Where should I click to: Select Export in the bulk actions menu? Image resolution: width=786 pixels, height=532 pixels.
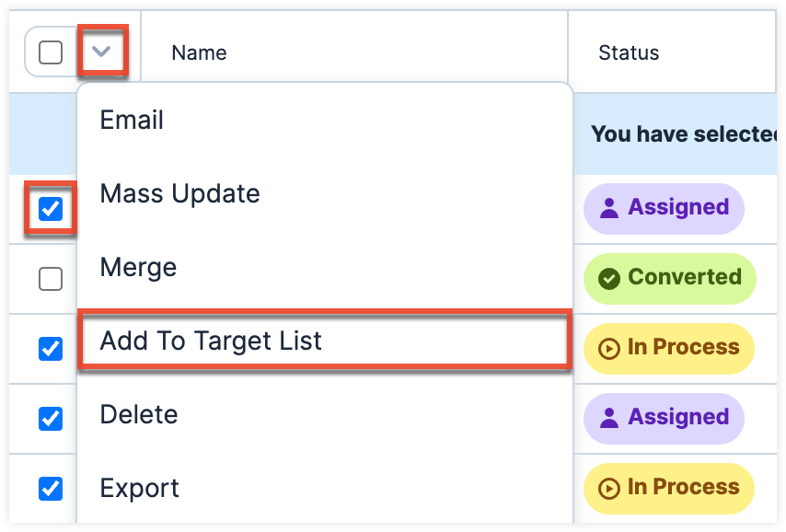[139, 489]
